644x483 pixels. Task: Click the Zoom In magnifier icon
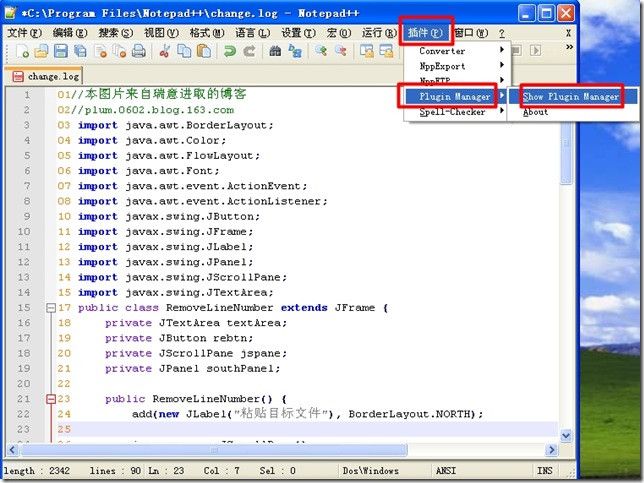(x=321, y=51)
